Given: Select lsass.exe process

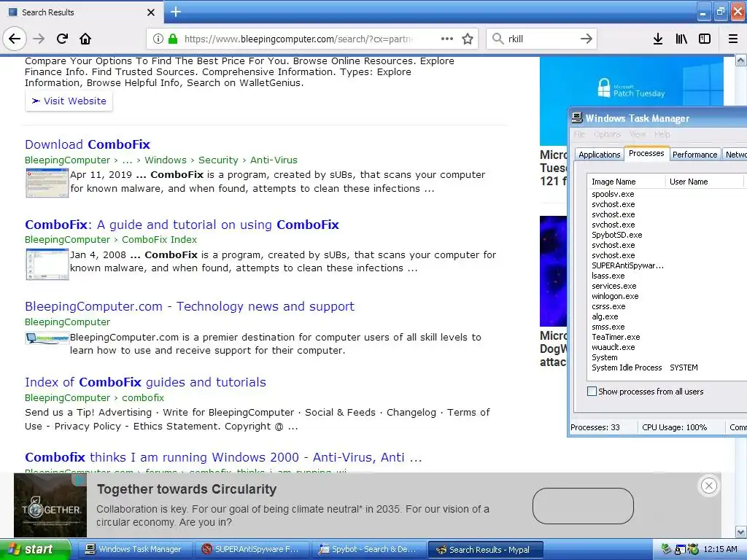Looking at the screenshot, I should coord(608,276).
